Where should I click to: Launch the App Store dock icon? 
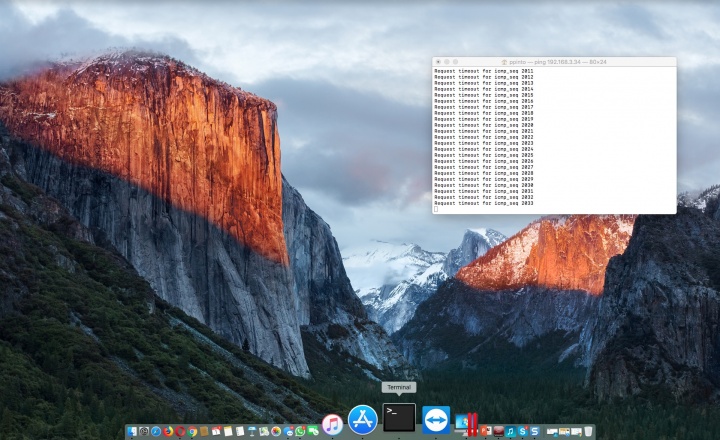pos(362,420)
